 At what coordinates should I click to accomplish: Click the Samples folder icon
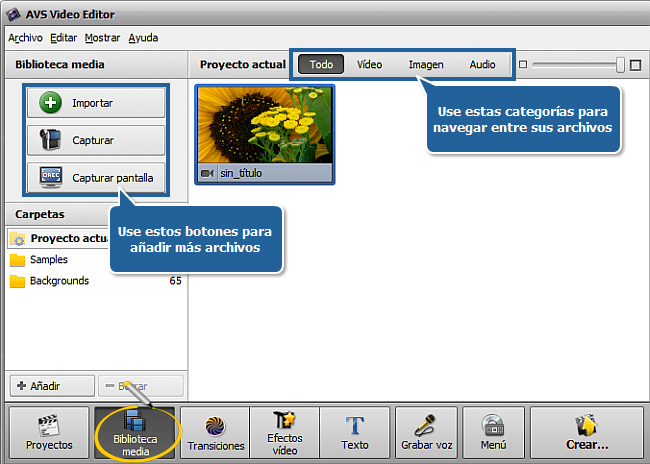click(x=17, y=260)
